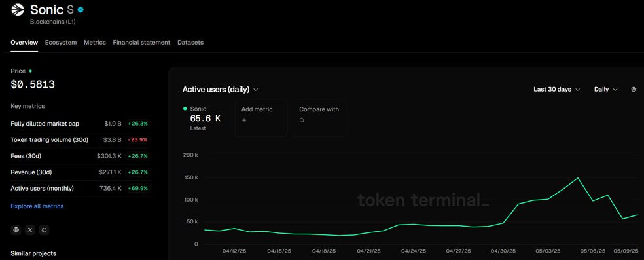644x260 pixels.
Task: Toggle the green Sonic series legend dot
Action: tap(185, 109)
